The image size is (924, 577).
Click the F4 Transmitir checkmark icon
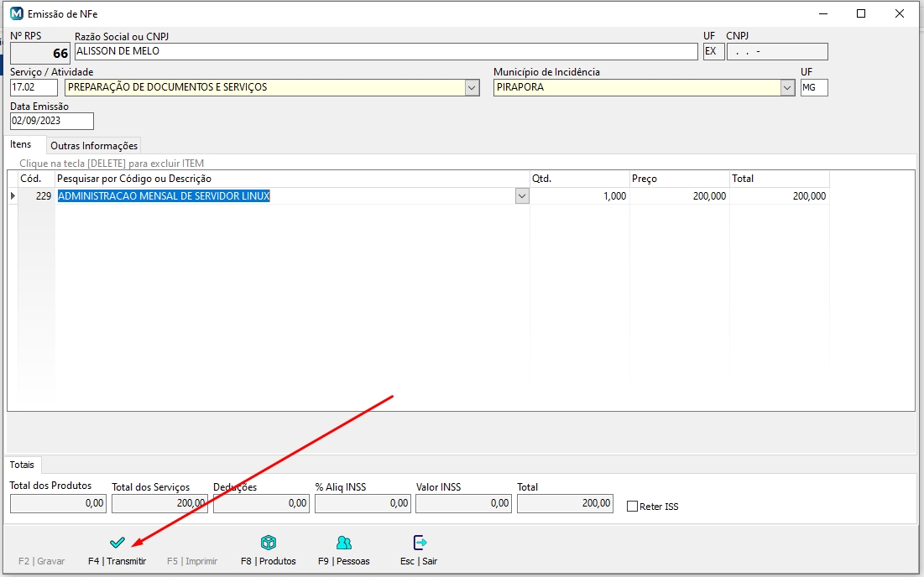tap(117, 543)
